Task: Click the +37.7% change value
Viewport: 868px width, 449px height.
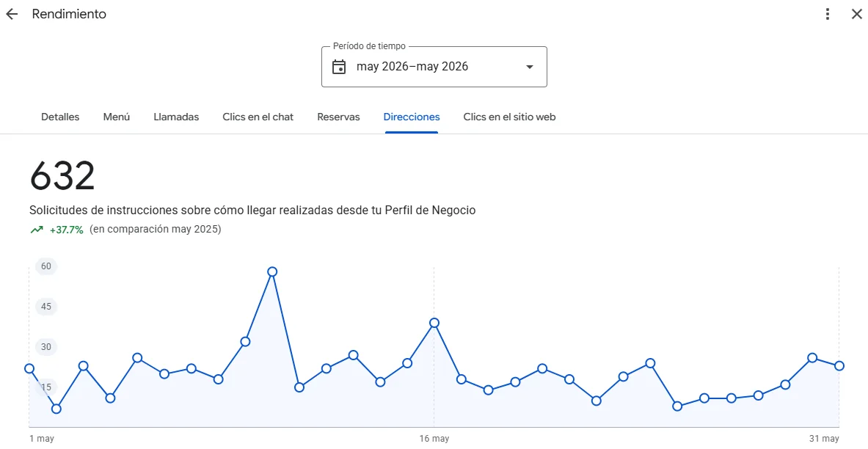Action: 67,230
